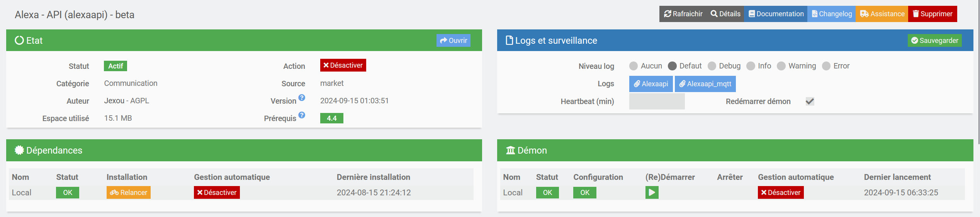Click the Heartbeat minutes input field
The width and height of the screenshot is (980, 217).
coord(657,101)
